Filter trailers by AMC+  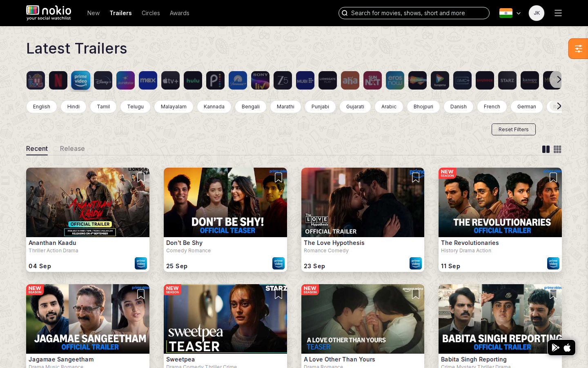pos(462,81)
